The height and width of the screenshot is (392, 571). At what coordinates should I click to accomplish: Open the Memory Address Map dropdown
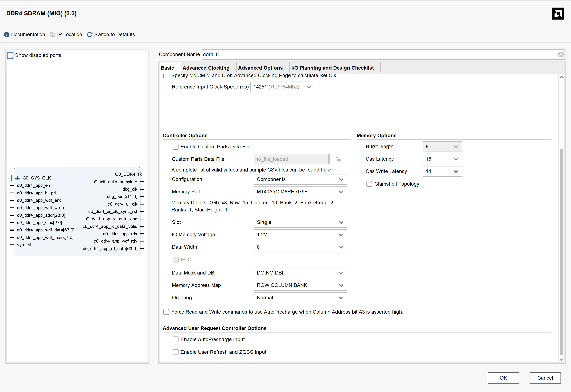pyautogui.click(x=300, y=285)
